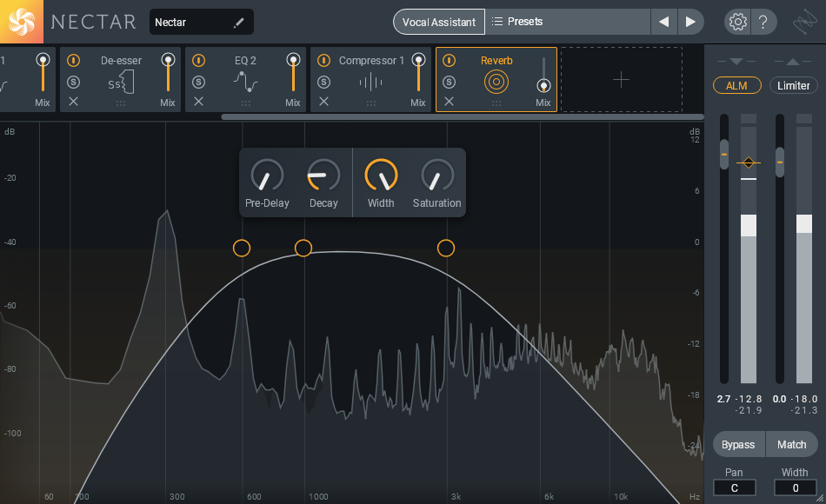Click the input gain value 2.7
The image size is (826, 504).
(723, 399)
